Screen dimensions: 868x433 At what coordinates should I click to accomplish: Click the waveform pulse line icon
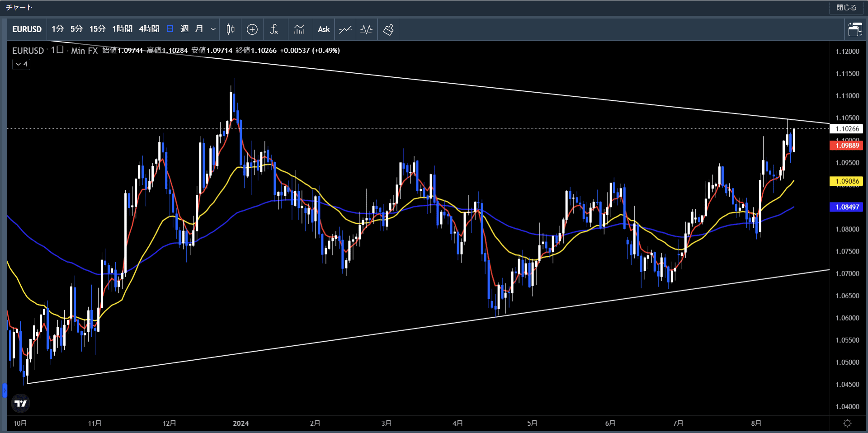click(x=367, y=29)
